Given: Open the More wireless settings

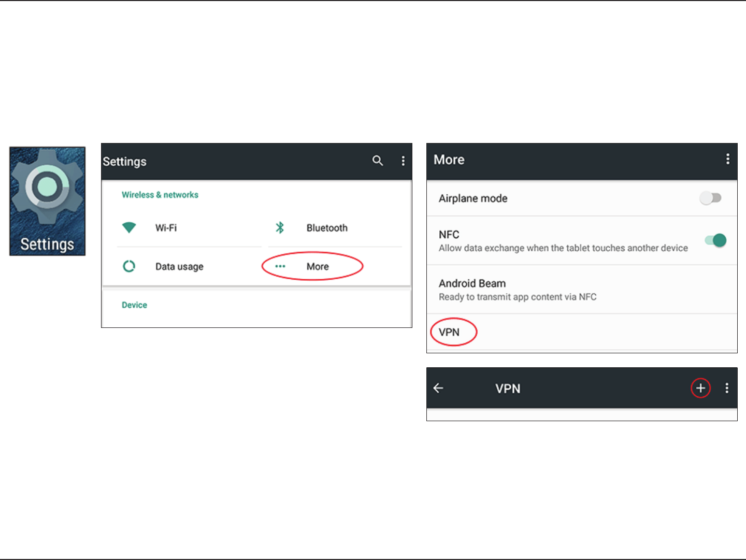Looking at the screenshot, I should click(318, 266).
